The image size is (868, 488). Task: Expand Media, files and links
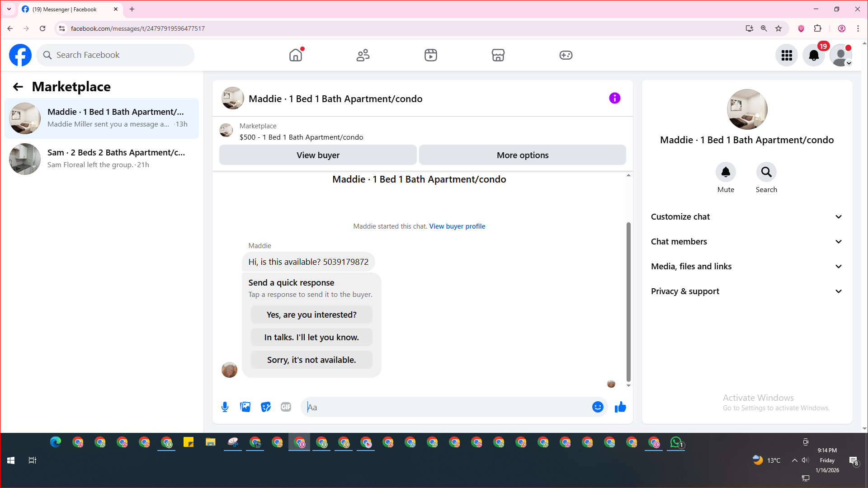(747, 267)
